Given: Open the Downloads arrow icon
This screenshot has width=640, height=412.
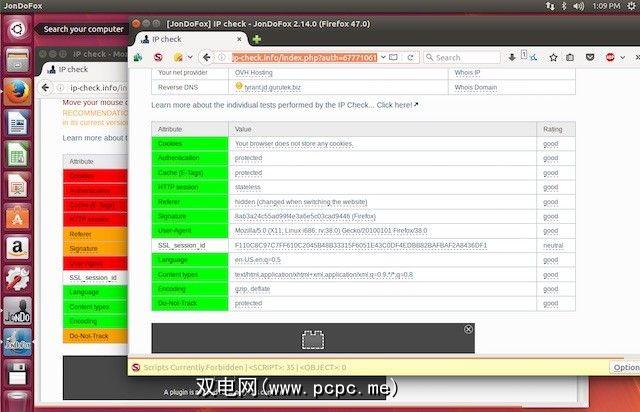Looking at the screenshot, I should tap(512, 58).
